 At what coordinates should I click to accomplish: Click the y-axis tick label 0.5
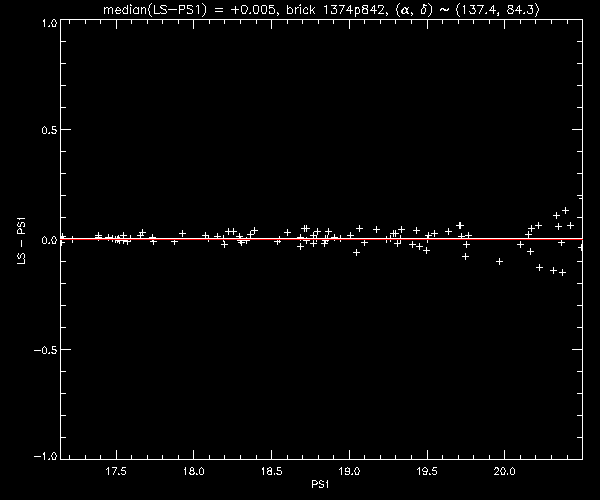tap(49, 130)
